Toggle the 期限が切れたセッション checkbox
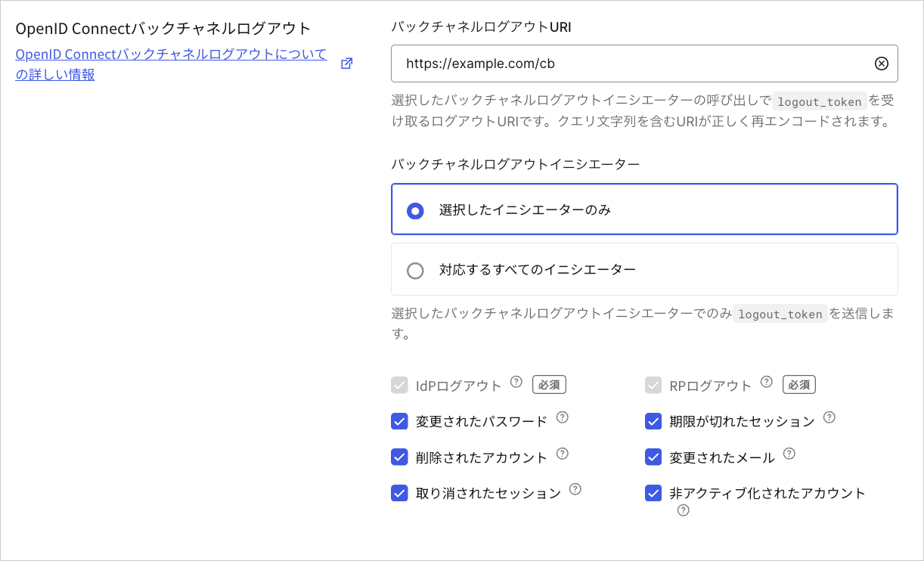The image size is (924, 561). point(653,421)
